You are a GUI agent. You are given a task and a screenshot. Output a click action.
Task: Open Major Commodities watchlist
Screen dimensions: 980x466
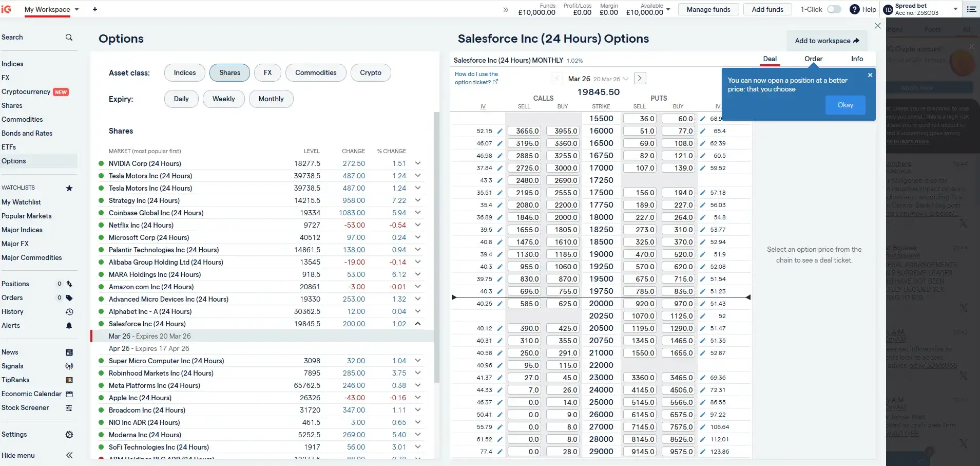tap(31, 258)
